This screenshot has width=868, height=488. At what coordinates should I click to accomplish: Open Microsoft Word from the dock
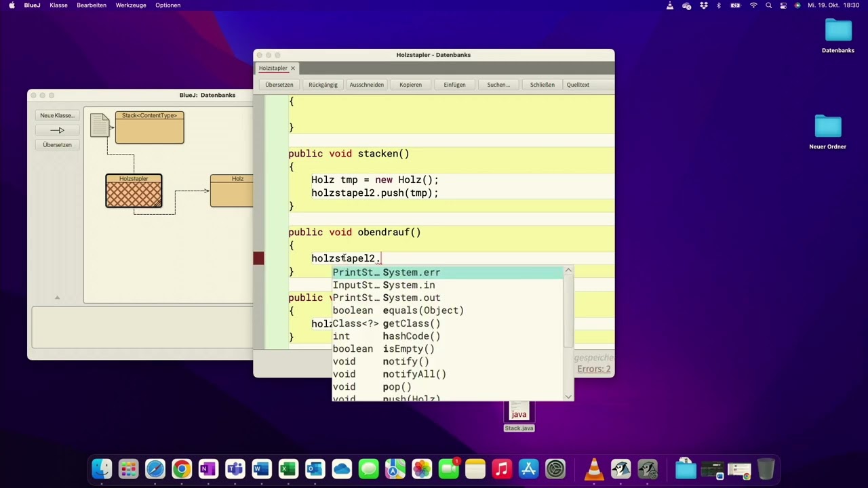tap(262, 468)
